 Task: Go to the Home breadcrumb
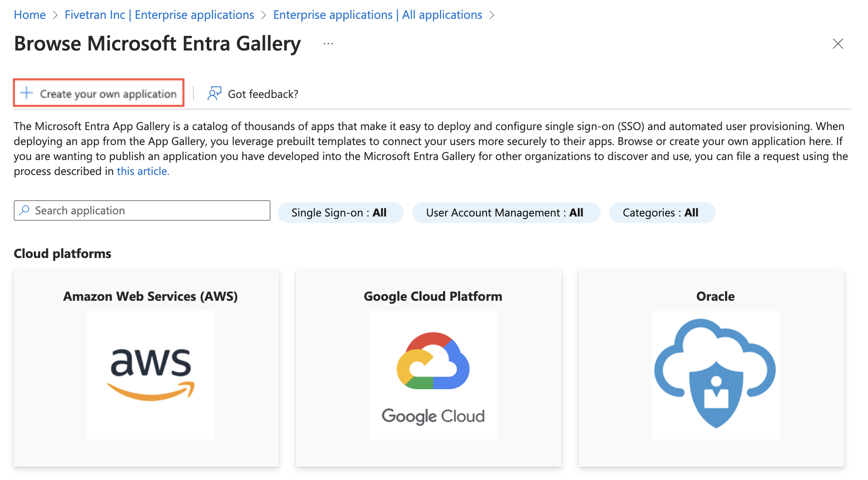[30, 15]
